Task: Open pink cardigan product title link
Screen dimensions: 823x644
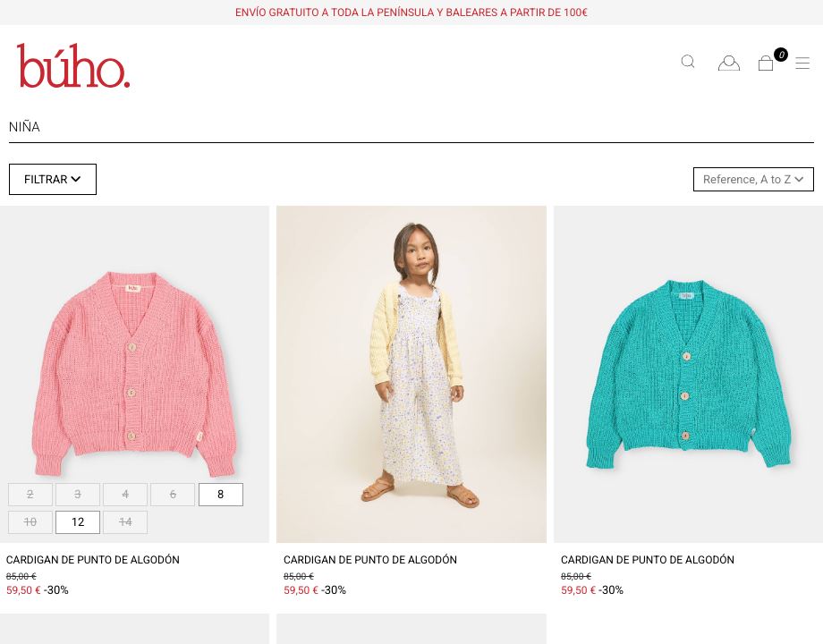Action: point(93,560)
